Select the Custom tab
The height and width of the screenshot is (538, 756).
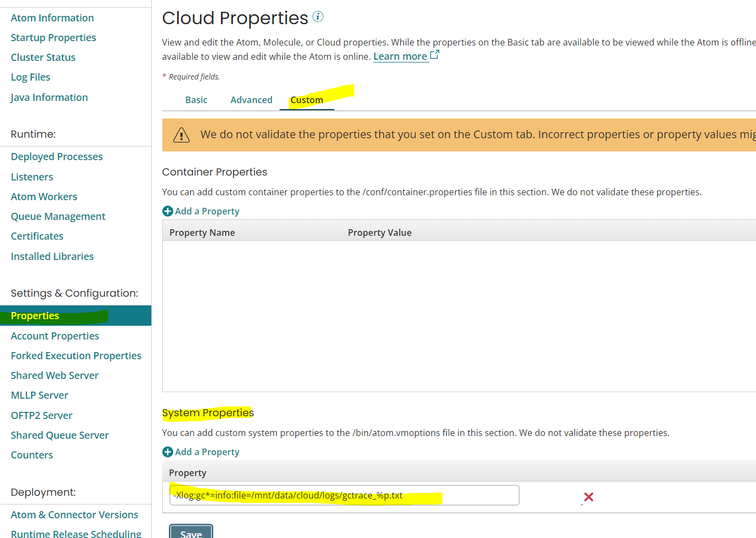[306, 100]
